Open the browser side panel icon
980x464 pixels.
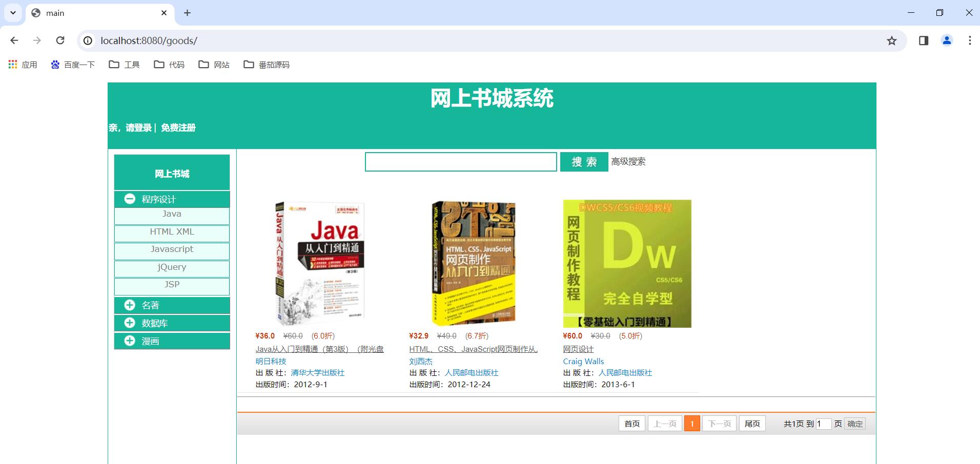click(x=924, y=40)
